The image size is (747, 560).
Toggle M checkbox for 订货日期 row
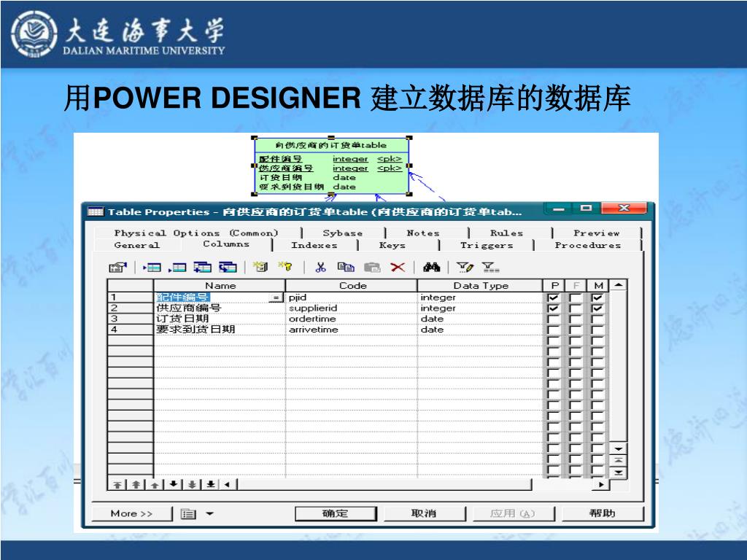point(597,319)
